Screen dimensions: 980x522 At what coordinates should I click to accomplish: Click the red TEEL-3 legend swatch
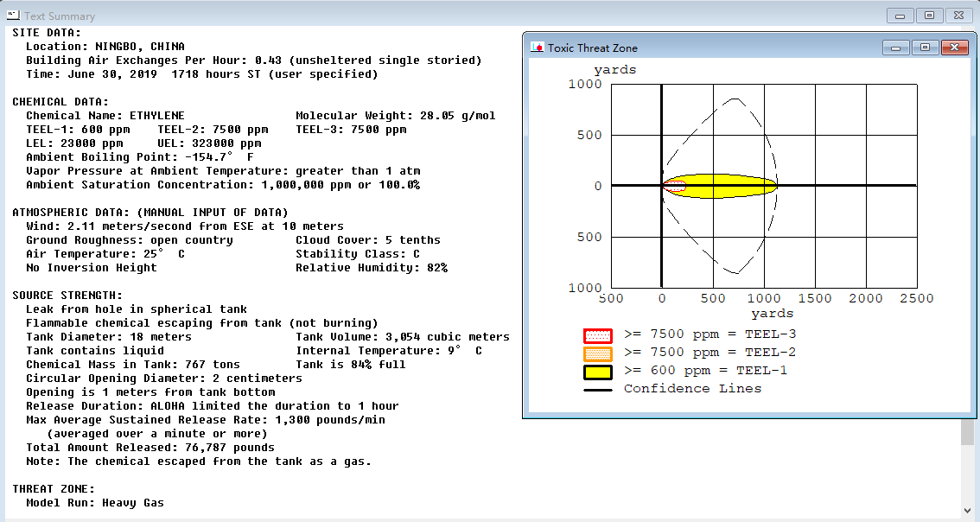[597, 335]
